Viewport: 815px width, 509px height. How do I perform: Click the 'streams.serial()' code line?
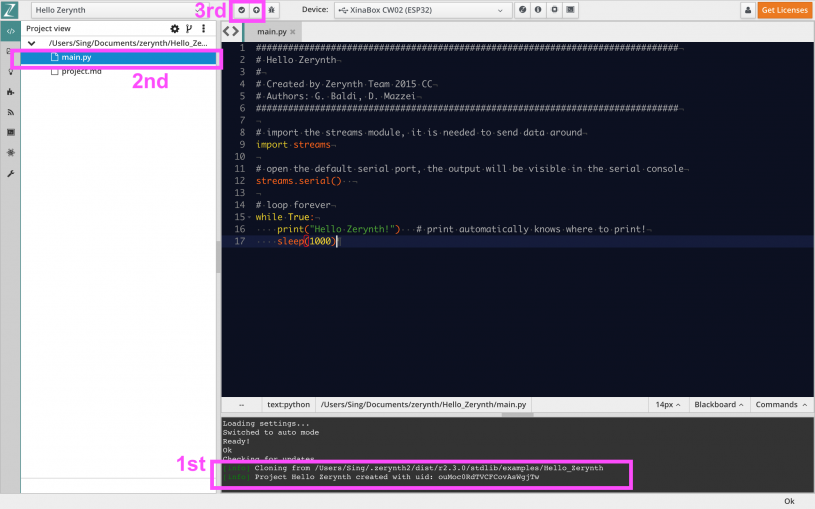(298, 181)
